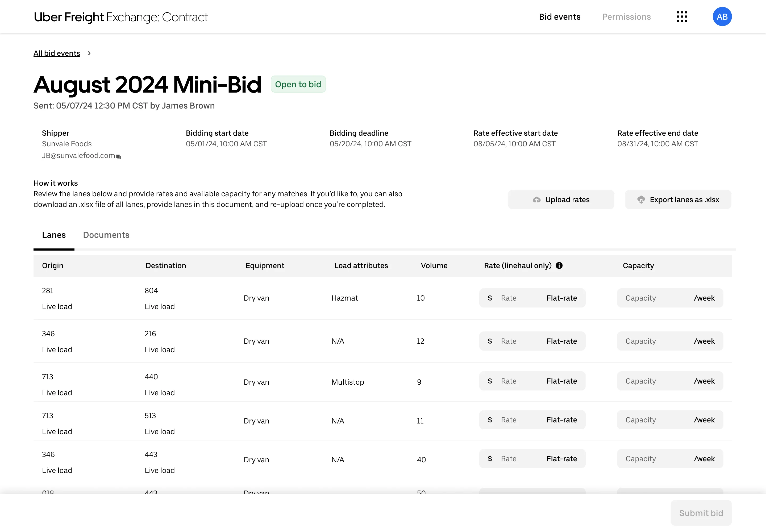Screen dimensions: 766x532
Task: Click the JB@sunvalefood.com email link
Action: point(78,155)
